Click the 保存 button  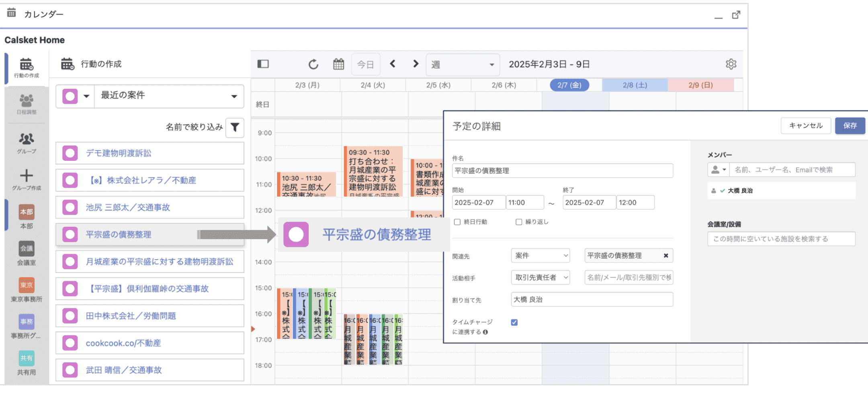[850, 126]
